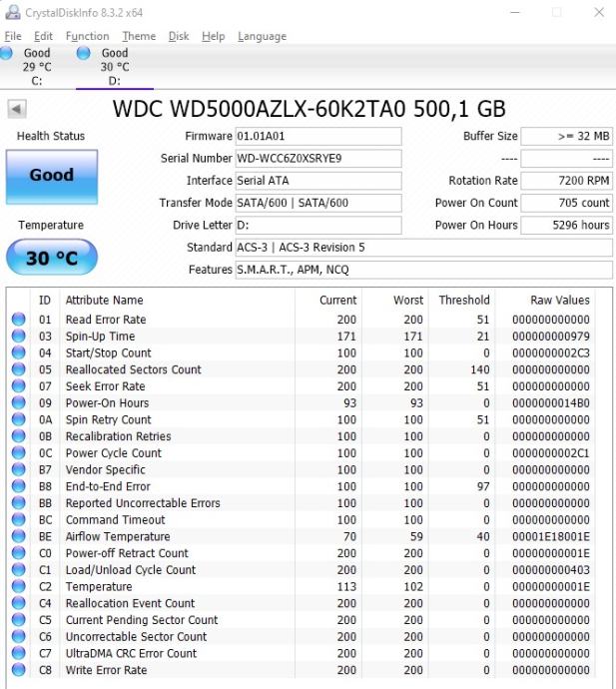
Task: Click the Standard field ACS-3
Action: (424, 248)
